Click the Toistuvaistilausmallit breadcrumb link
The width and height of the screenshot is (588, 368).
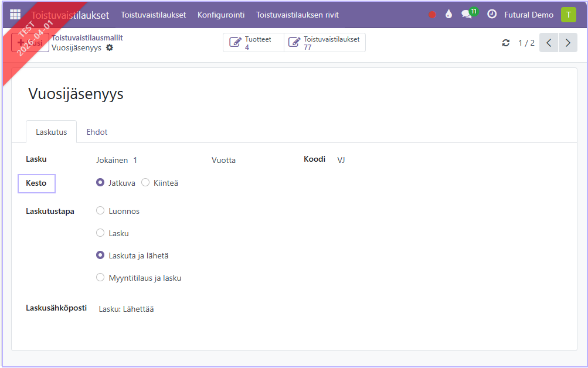pyautogui.click(x=87, y=38)
